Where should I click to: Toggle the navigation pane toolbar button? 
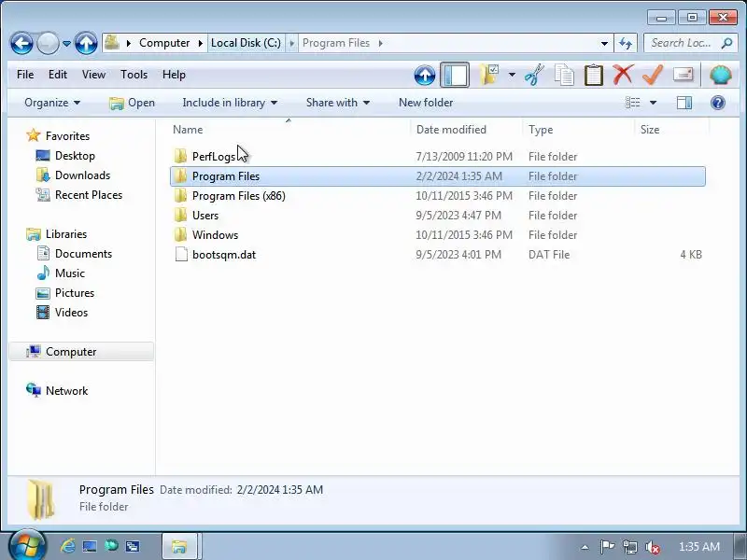coord(455,75)
